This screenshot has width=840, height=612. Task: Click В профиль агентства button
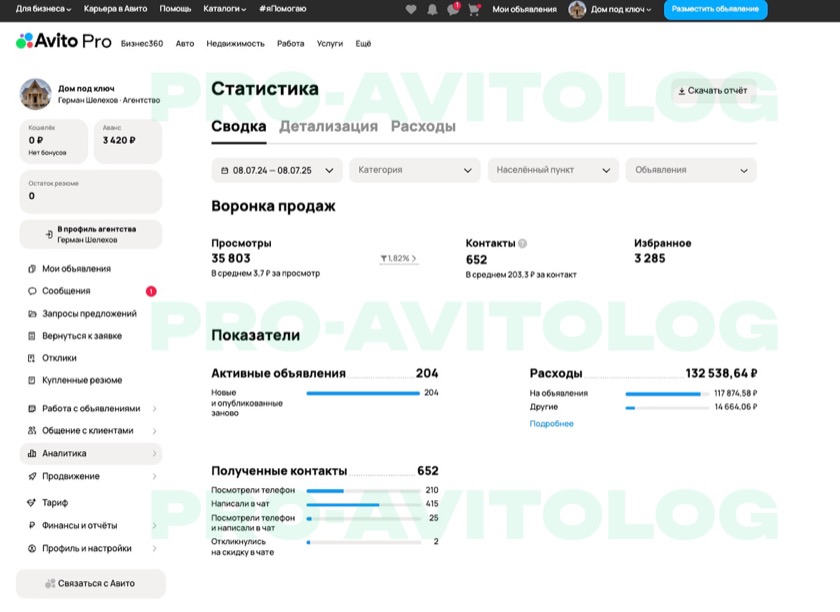point(91,235)
